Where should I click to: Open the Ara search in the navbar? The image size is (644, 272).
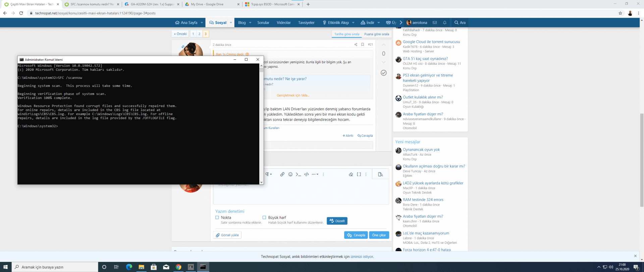(x=460, y=22)
